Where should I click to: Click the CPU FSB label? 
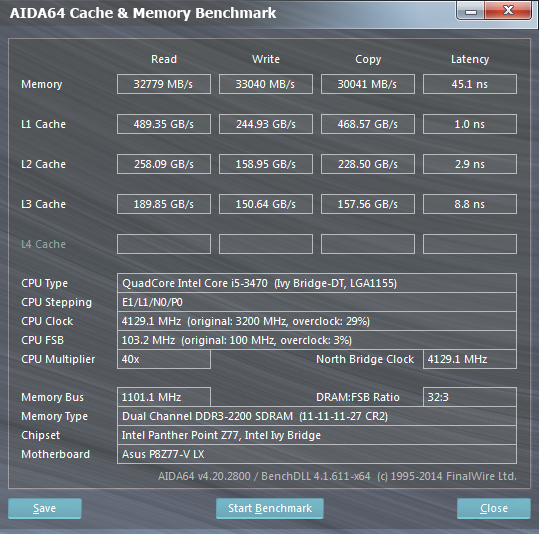43,340
